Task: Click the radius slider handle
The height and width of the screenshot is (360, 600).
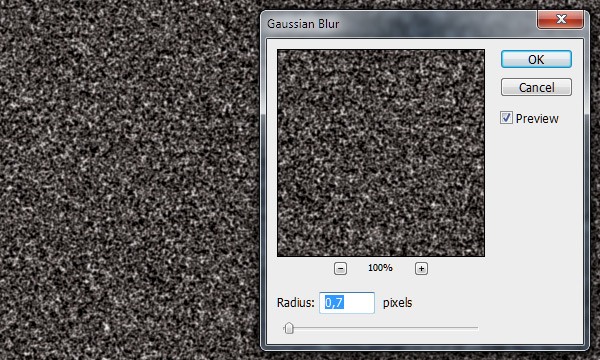Action: point(289,328)
